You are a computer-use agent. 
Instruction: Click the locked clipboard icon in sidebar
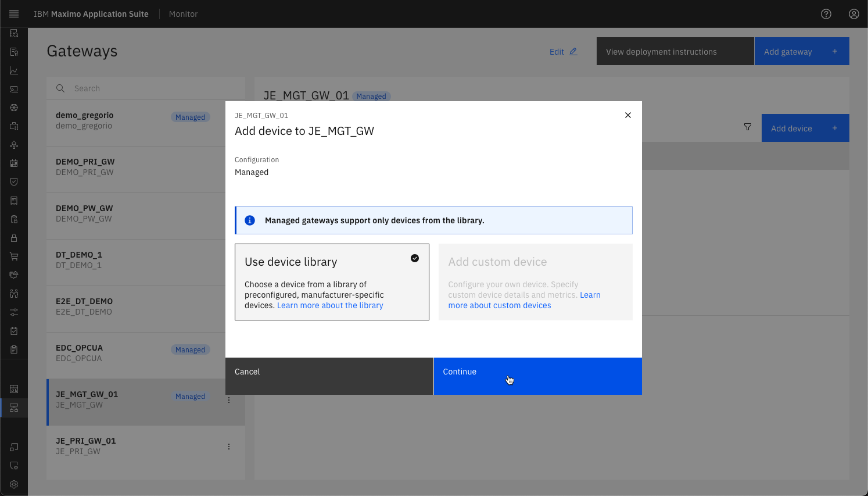[14, 219]
